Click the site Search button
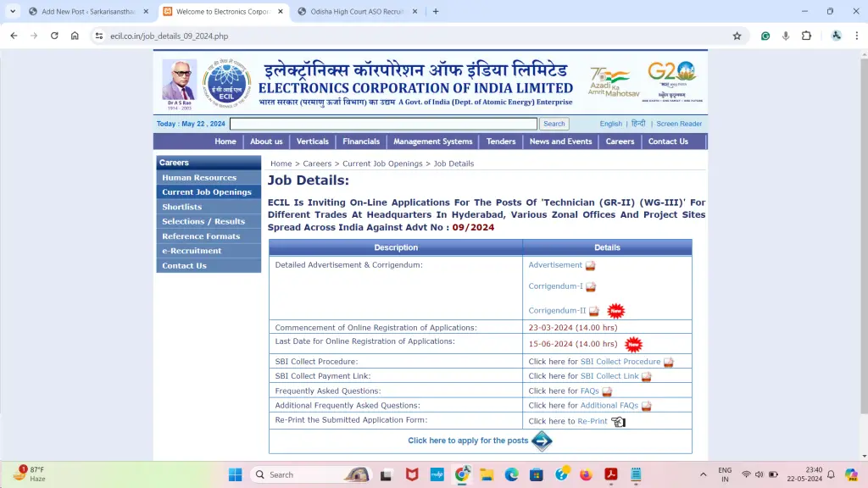 click(x=554, y=124)
